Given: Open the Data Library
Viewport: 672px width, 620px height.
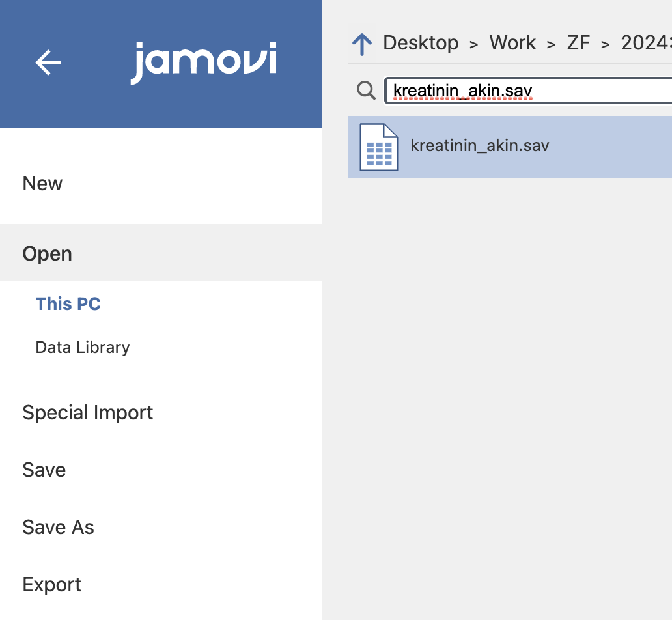Looking at the screenshot, I should point(83,347).
